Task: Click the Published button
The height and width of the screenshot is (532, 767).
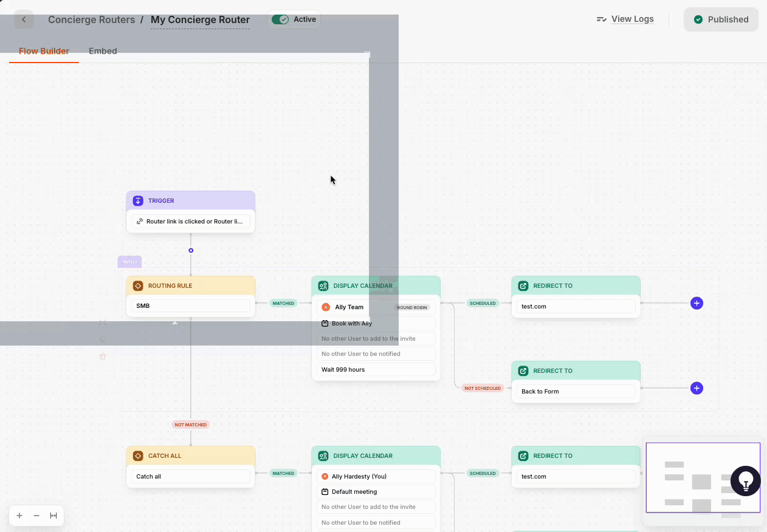Action: coord(721,19)
